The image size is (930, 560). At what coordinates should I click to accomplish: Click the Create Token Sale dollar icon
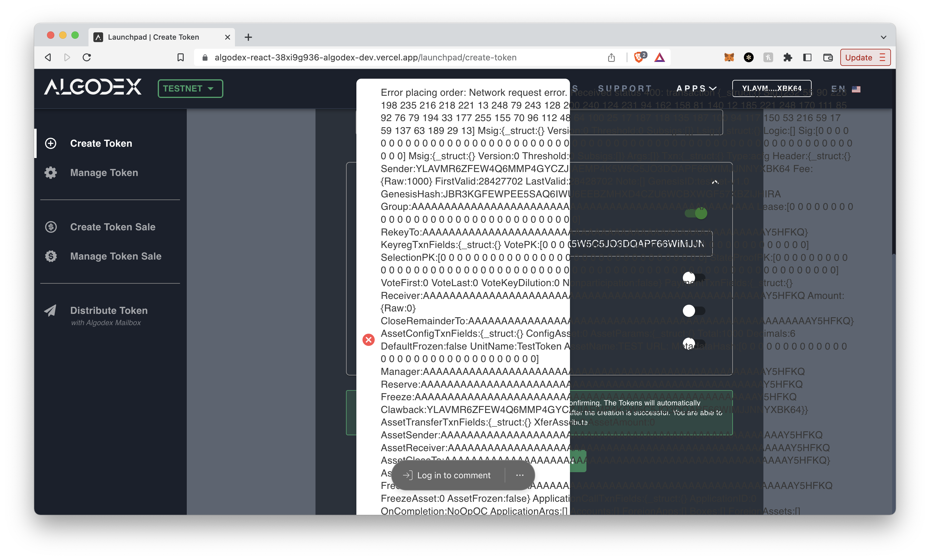[51, 227]
